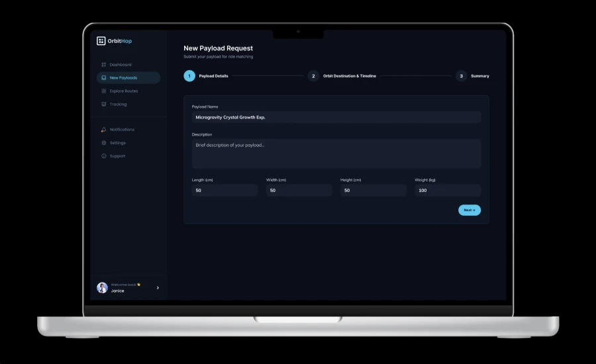The image size is (596, 364).
Task: Click the step 2 circle in the stepper
Action: [313, 76]
